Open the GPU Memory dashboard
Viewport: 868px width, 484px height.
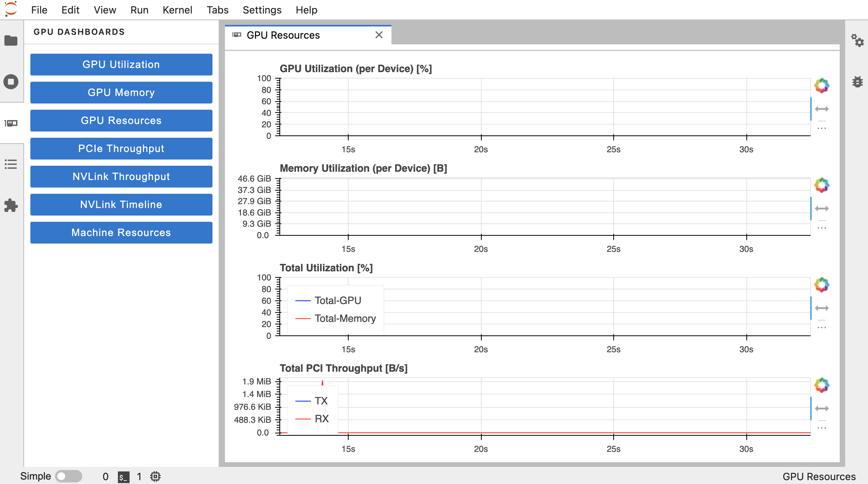click(x=121, y=92)
